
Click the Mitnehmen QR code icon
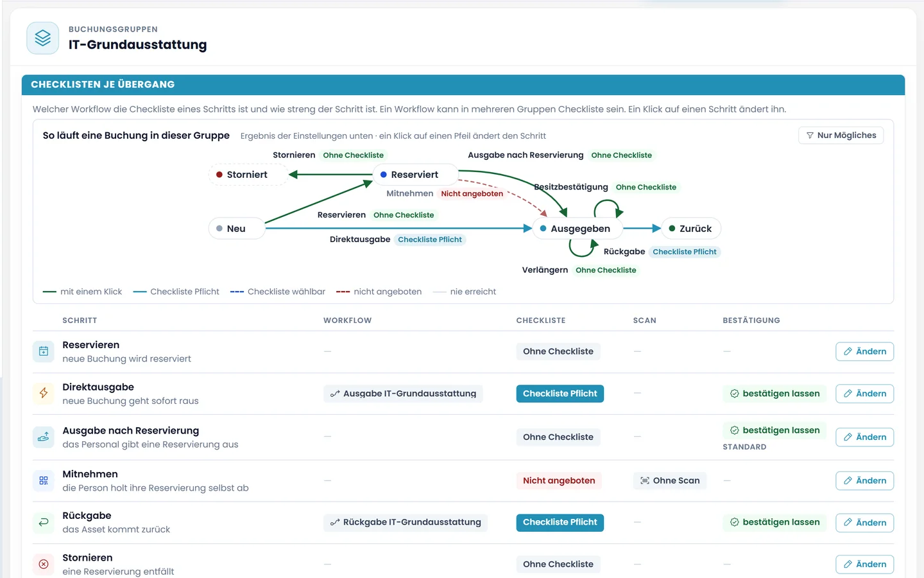point(44,480)
